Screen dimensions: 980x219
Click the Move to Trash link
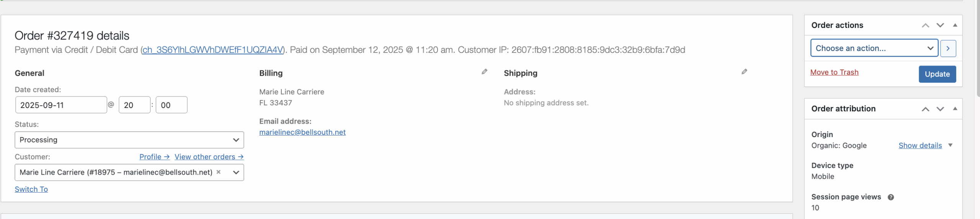point(834,72)
